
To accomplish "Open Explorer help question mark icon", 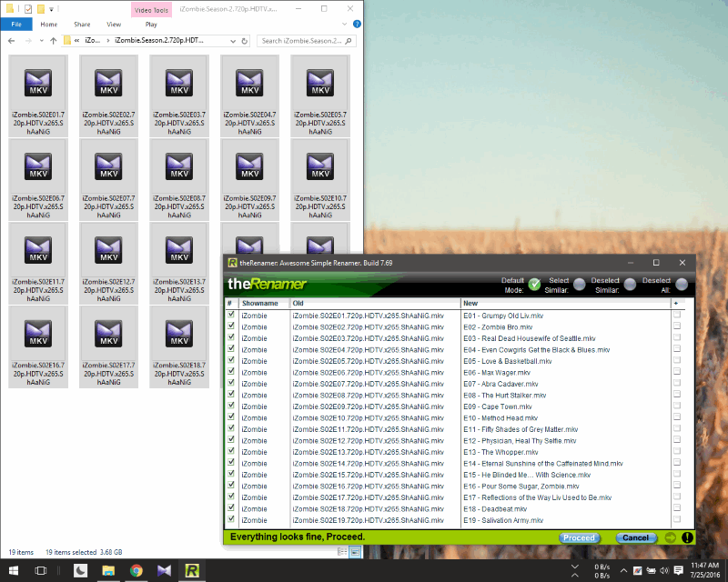I will click(357, 25).
